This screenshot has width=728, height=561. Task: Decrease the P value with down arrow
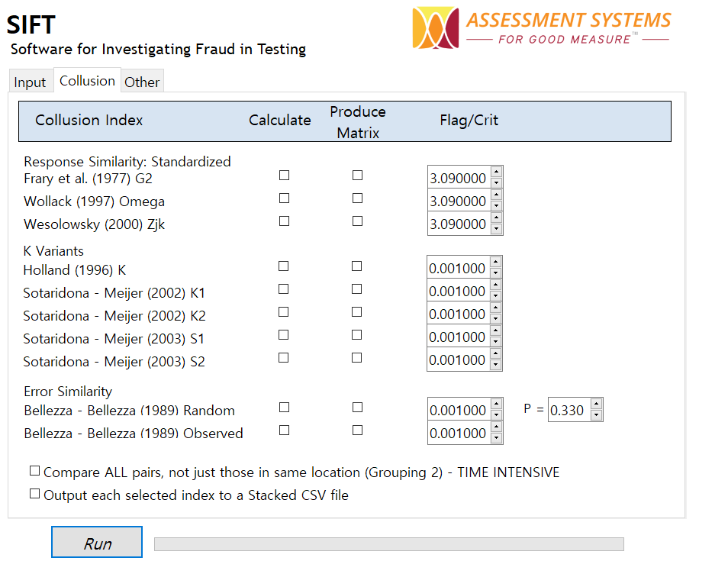pyautogui.click(x=597, y=415)
